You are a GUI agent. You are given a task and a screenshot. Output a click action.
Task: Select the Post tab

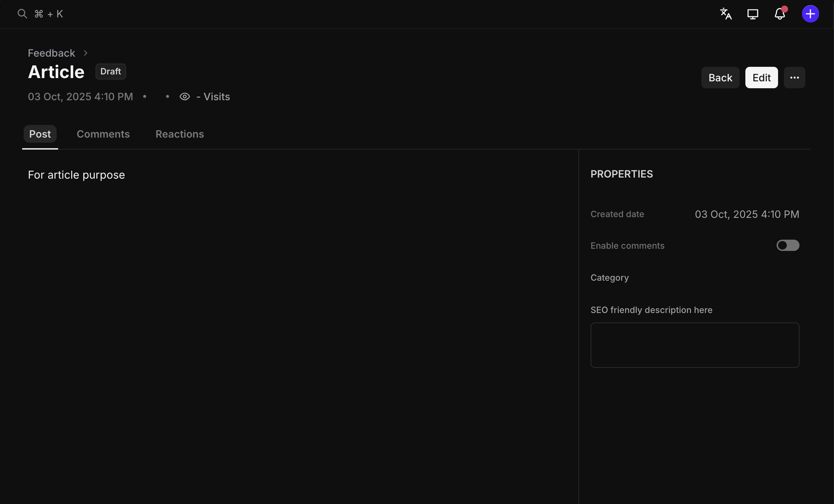point(40,134)
